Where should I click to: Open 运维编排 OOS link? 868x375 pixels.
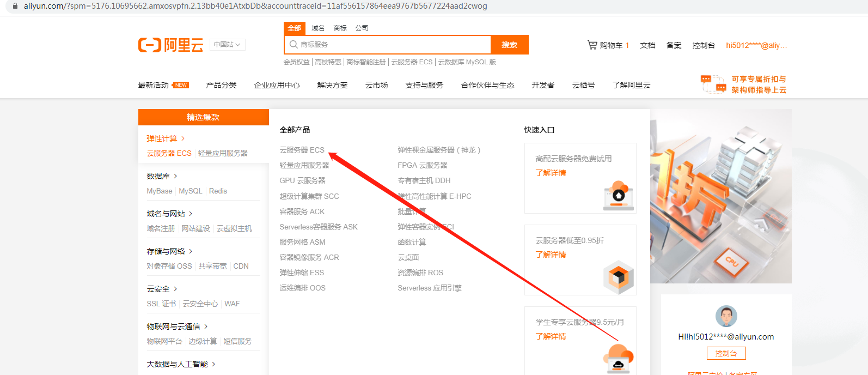[x=302, y=288]
